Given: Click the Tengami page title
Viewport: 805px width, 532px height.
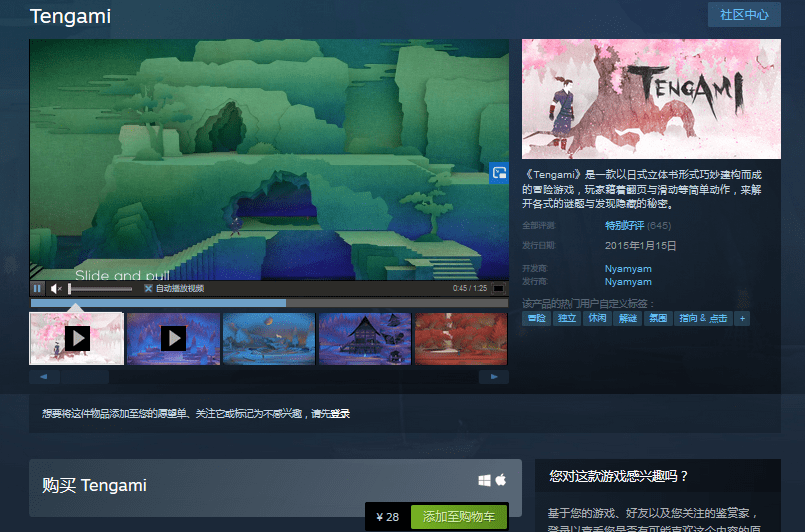Looking at the screenshot, I should coord(70,16).
